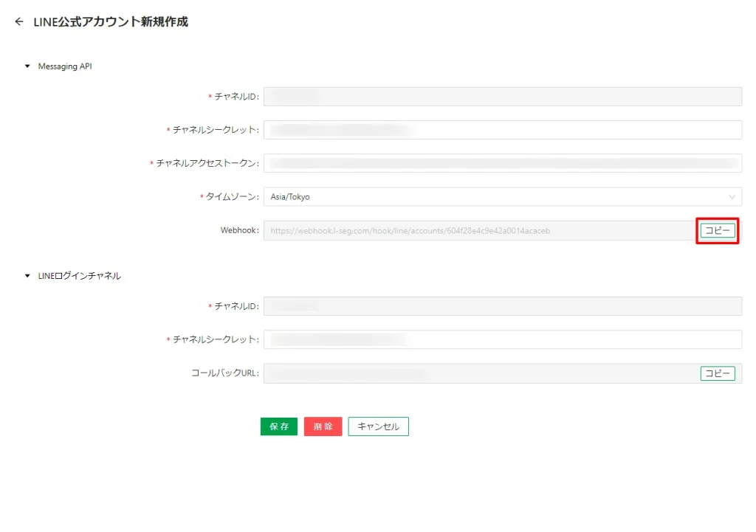Save the account with 保存 button
This screenshot has width=756, height=532.
[x=278, y=426]
